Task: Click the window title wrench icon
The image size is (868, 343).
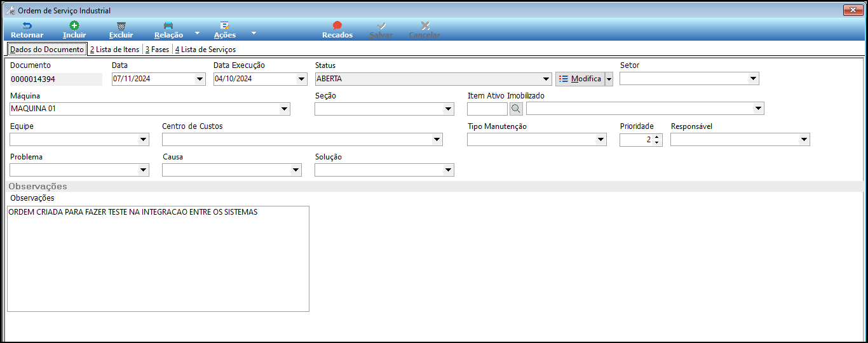Action: [x=10, y=10]
